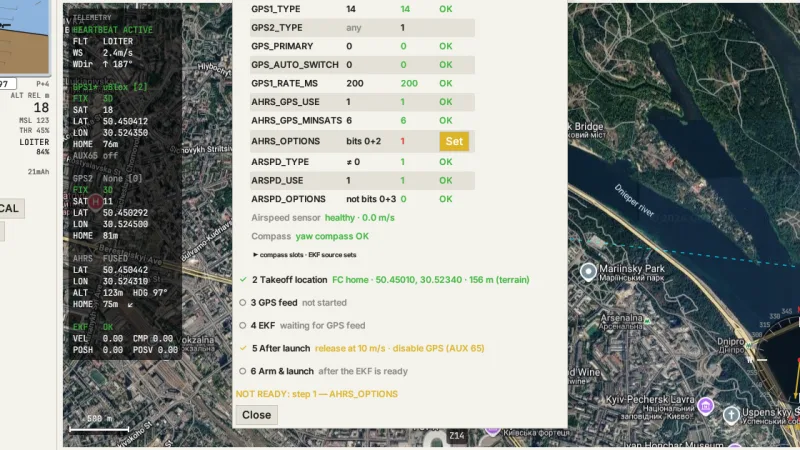Click the Dnipro metro station icon
800x450 pixels.
749,345
